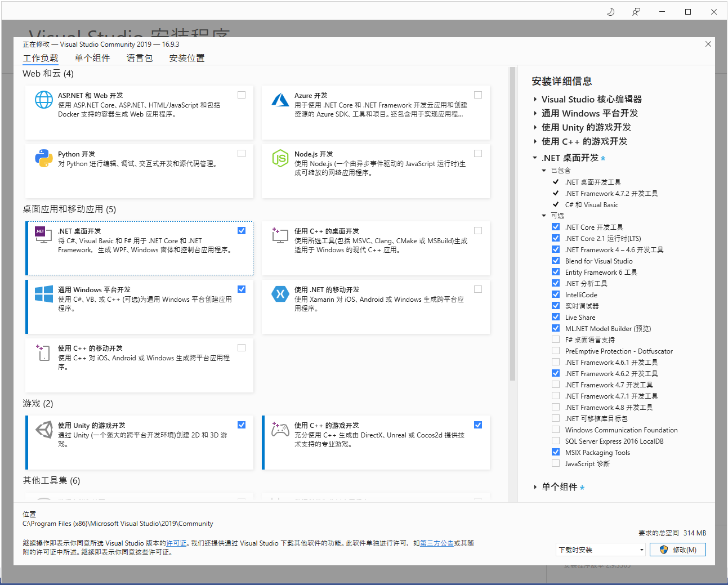Check .NET 可移植库目标包 option

tap(556, 418)
